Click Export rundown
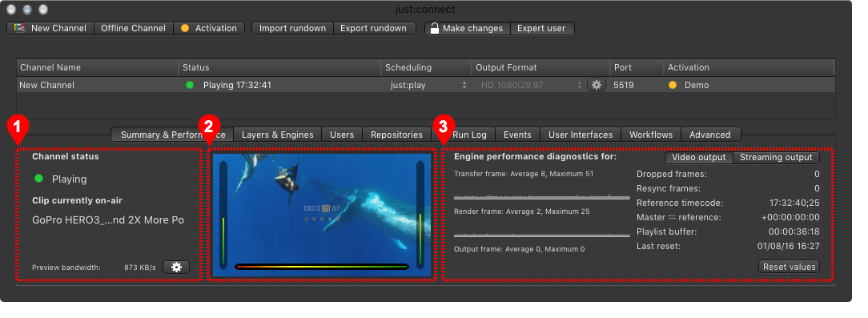 374,28
